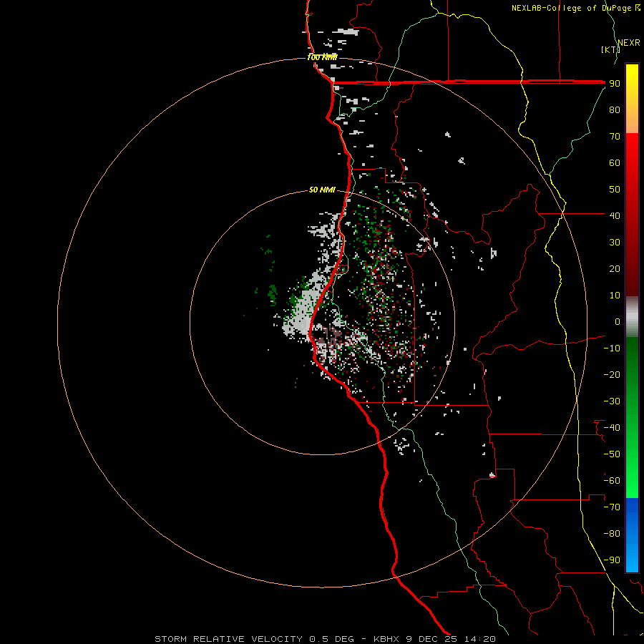This screenshot has height=644, width=644.
Task: Click the 40 value on the velocity scale
Action: [x=615, y=215]
